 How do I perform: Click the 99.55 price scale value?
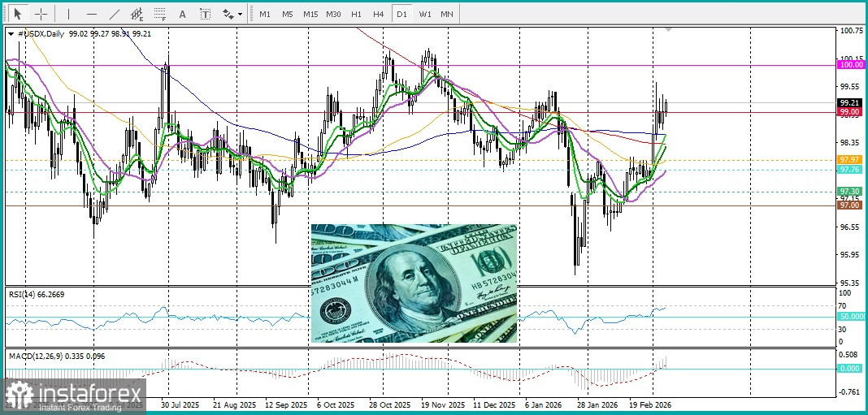pyautogui.click(x=851, y=86)
